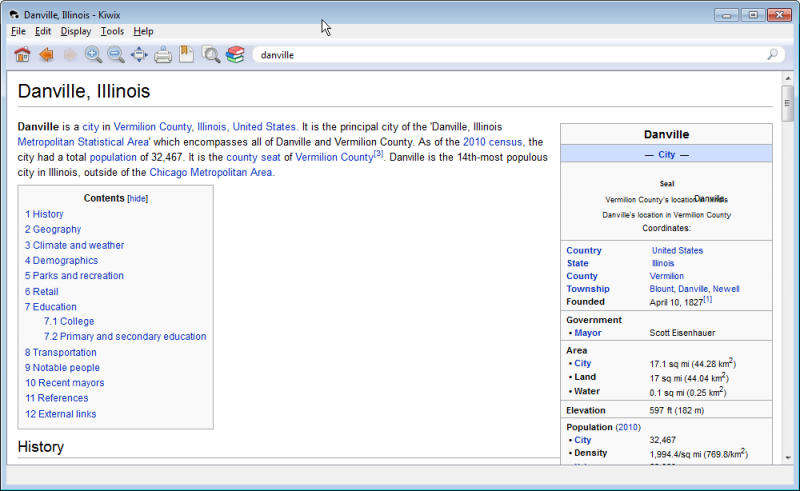800x491 pixels.
Task: Open 'Chicago Metropolitan Area' link
Action: click(211, 173)
